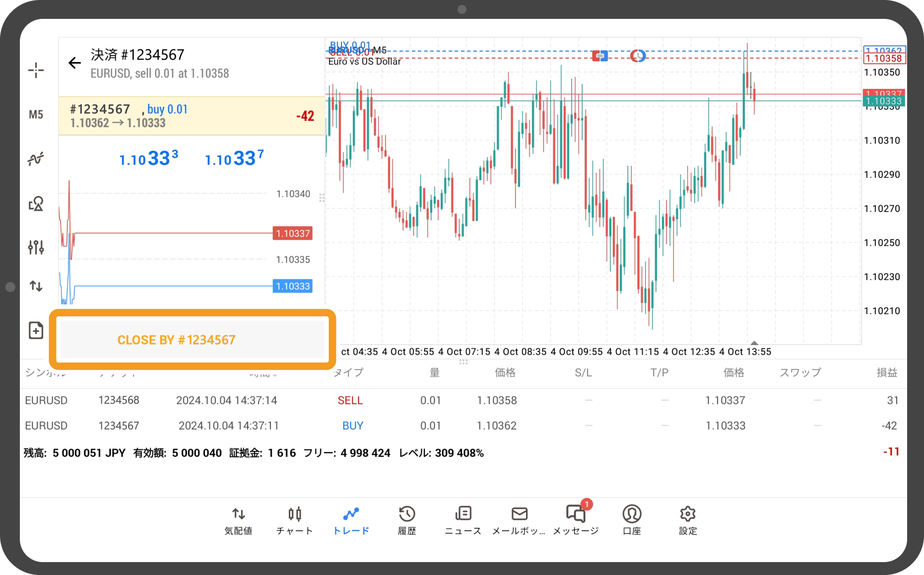Click the 損益 profit column header

[887, 372]
